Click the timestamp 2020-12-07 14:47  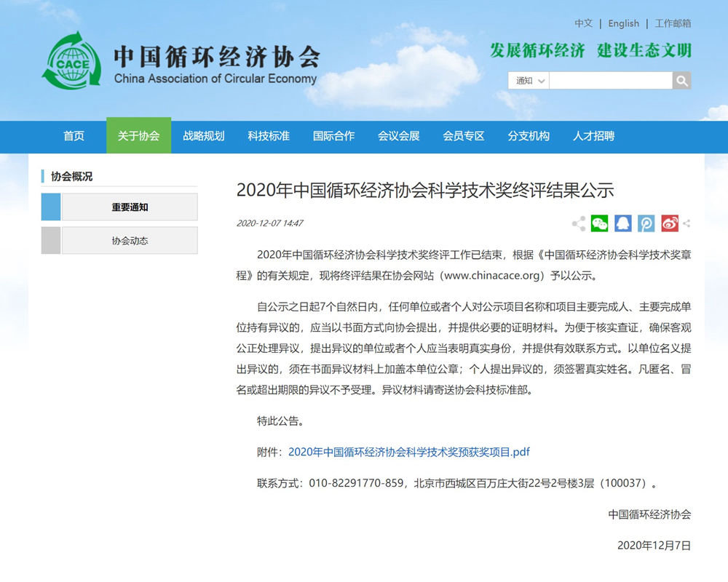pyautogui.click(x=270, y=223)
